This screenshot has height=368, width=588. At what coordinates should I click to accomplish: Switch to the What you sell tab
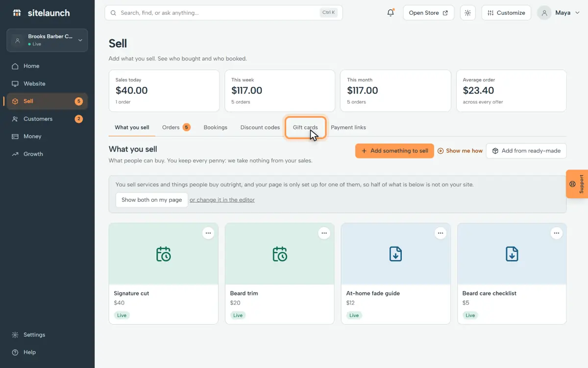(132, 128)
